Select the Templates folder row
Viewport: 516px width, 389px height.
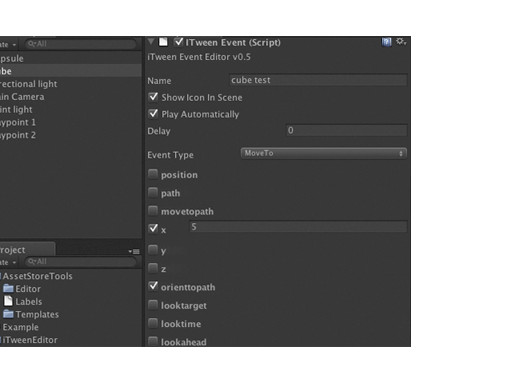(x=71, y=314)
